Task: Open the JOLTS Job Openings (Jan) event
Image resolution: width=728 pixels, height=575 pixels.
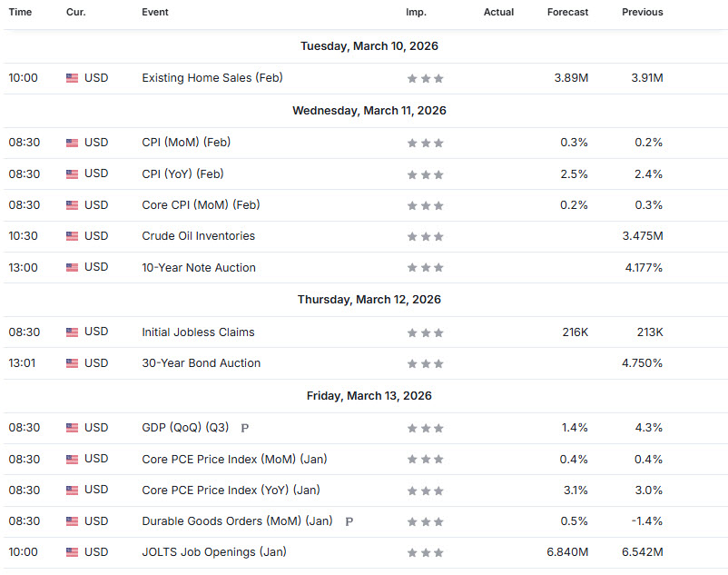Action: coord(214,552)
